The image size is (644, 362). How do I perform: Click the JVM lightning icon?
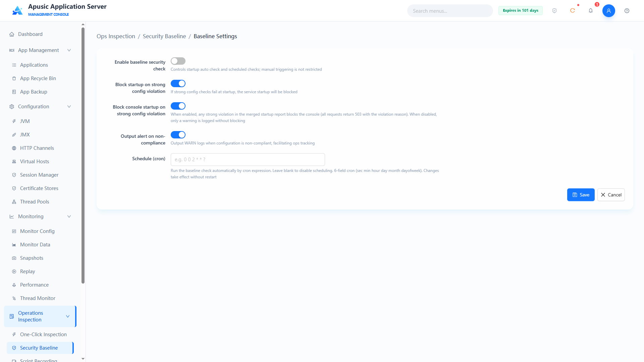click(x=14, y=121)
